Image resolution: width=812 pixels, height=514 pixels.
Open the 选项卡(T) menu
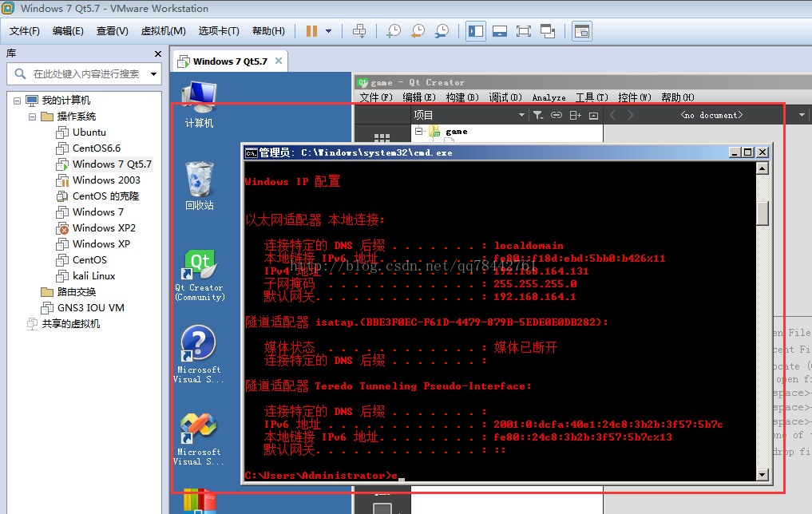219,31
